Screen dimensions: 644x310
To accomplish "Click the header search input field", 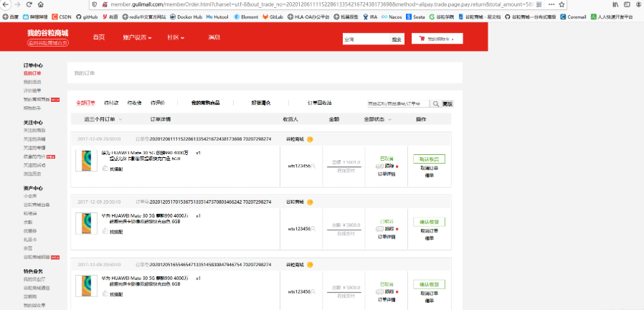I will (366, 39).
